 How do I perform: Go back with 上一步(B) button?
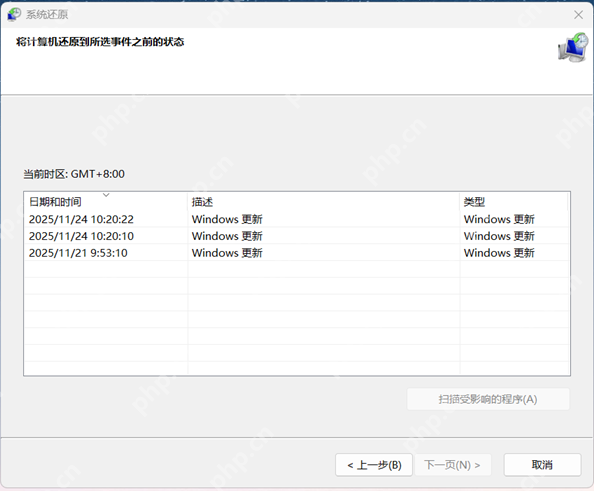[374, 465]
